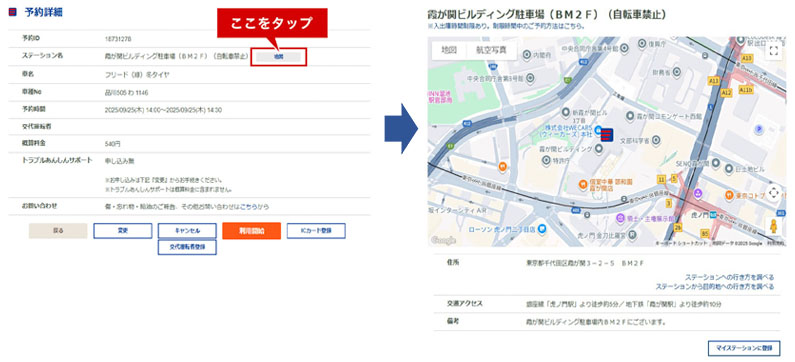This screenshot has width=795, height=362.
Task: Click the 特許庁 map pin
Action: (546, 161)
